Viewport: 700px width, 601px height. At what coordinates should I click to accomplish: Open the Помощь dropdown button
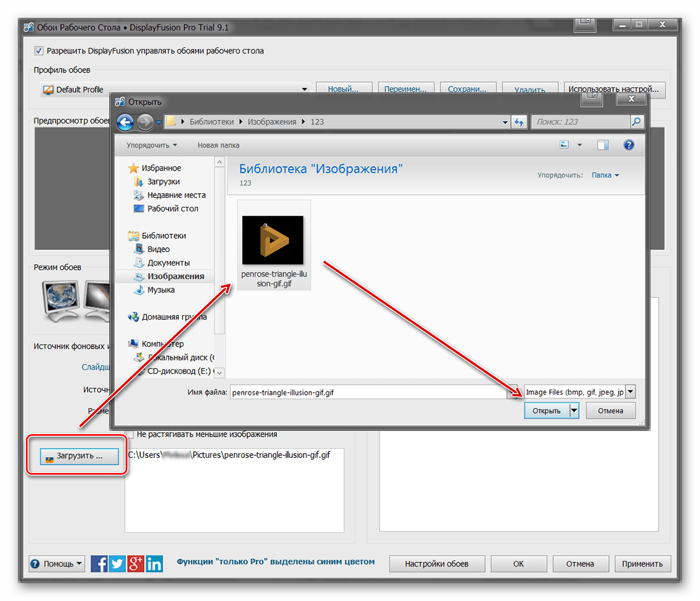tap(57, 563)
